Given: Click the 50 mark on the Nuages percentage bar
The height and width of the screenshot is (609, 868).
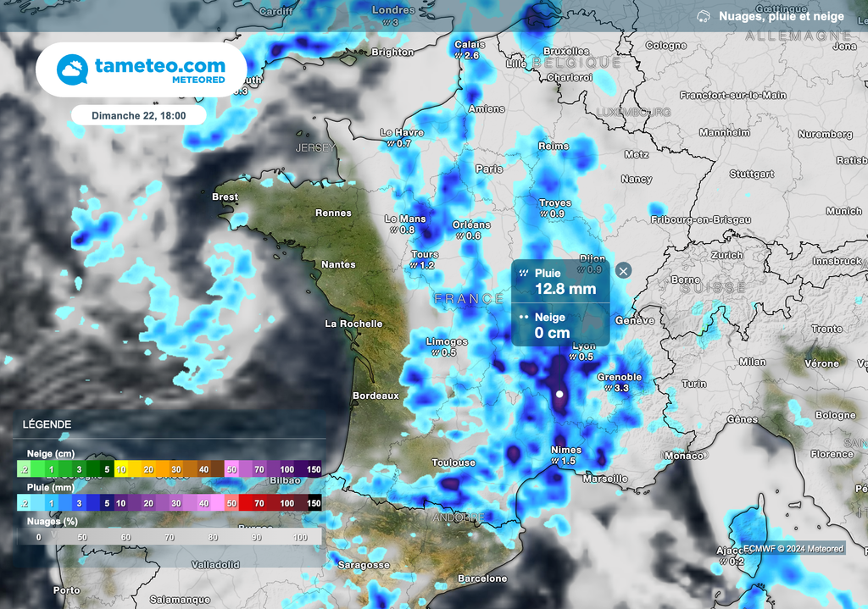Looking at the screenshot, I should [x=81, y=536].
